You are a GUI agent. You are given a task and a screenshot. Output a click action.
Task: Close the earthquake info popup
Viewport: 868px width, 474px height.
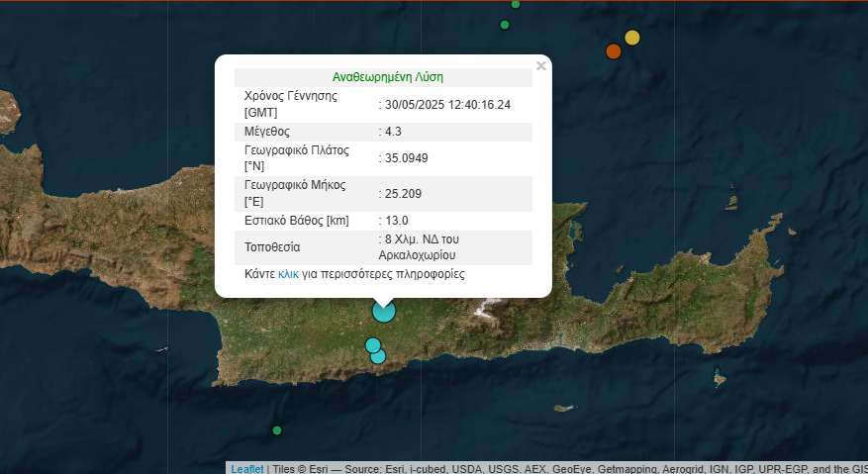coord(540,66)
